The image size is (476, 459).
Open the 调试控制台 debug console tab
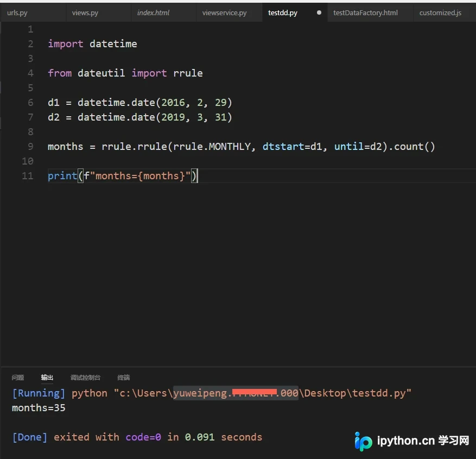point(85,378)
